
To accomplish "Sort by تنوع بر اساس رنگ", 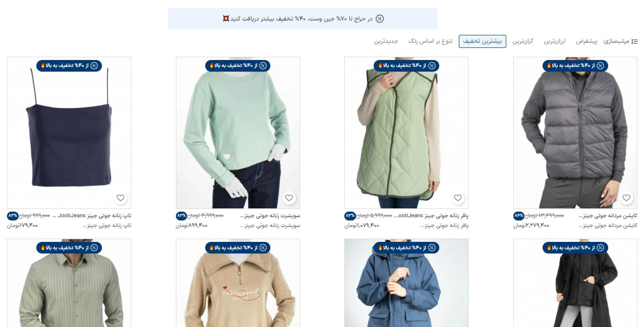I will (x=430, y=41).
